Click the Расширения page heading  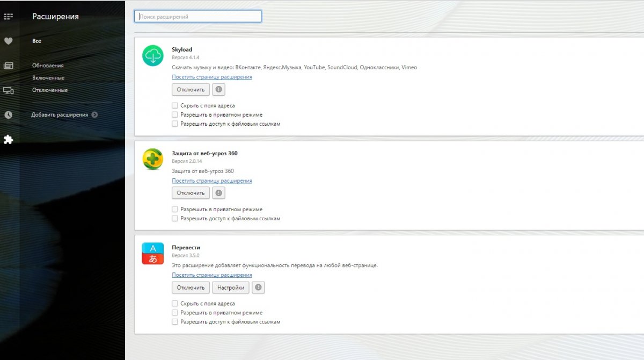pos(55,17)
